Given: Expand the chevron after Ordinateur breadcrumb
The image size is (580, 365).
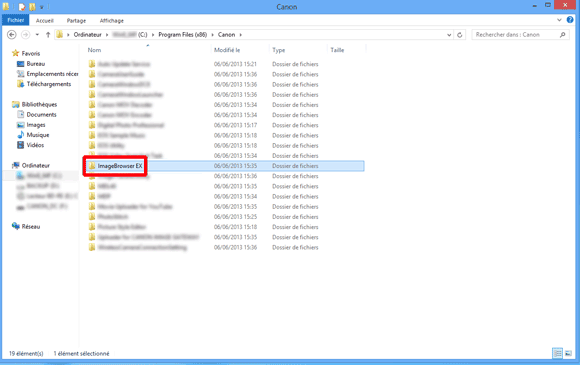Looking at the screenshot, I should pos(107,35).
